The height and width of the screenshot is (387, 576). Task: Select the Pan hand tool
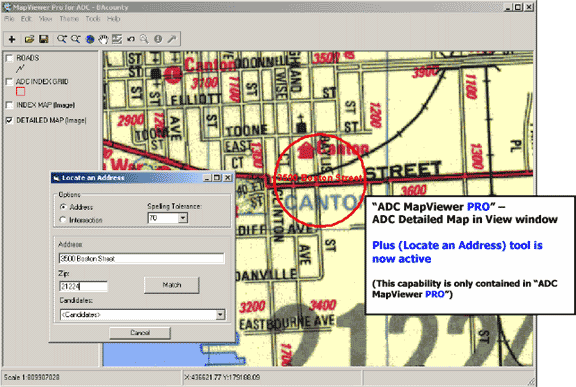104,39
